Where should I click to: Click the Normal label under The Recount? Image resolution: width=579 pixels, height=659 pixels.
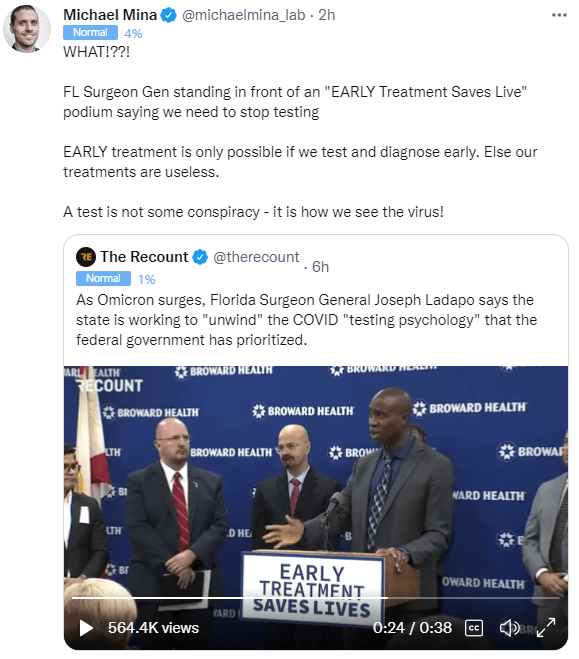tap(103, 278)
